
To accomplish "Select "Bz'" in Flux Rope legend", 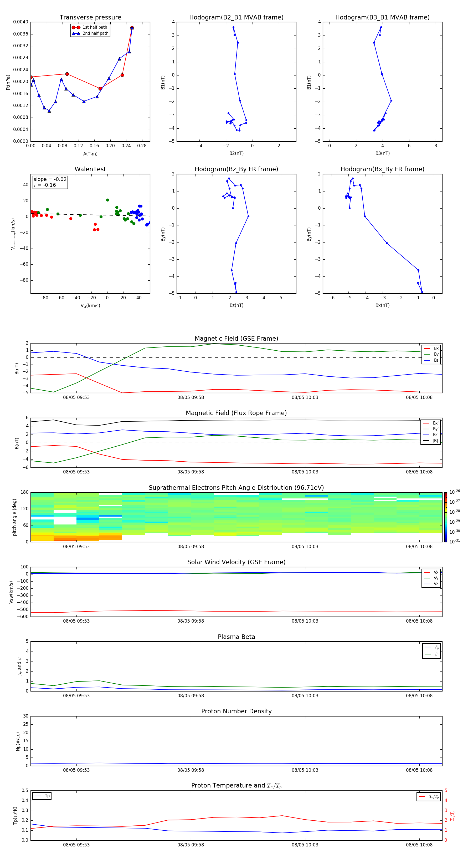I will tap(431, 435).
